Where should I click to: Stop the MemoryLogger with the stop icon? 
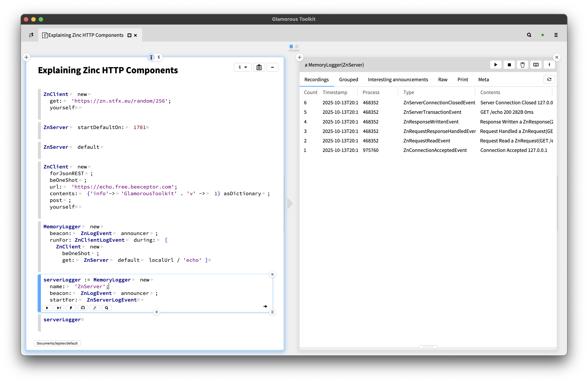pyautogui.click(x=509, y=65)
